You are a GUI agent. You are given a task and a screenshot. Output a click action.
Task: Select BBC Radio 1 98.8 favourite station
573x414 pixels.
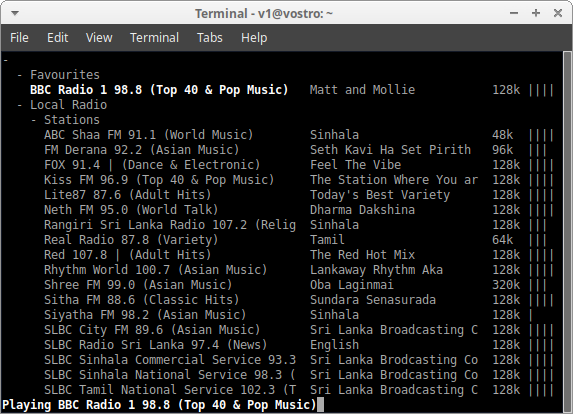[x=159, y=90]
